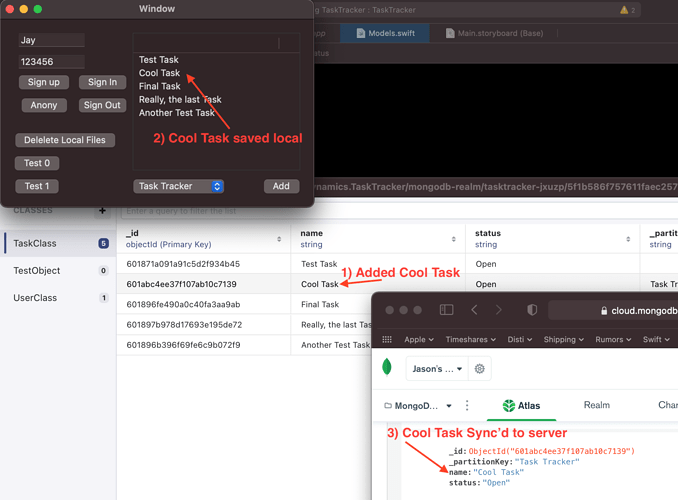Switch to the Realm tab

[x=596, y=405]
